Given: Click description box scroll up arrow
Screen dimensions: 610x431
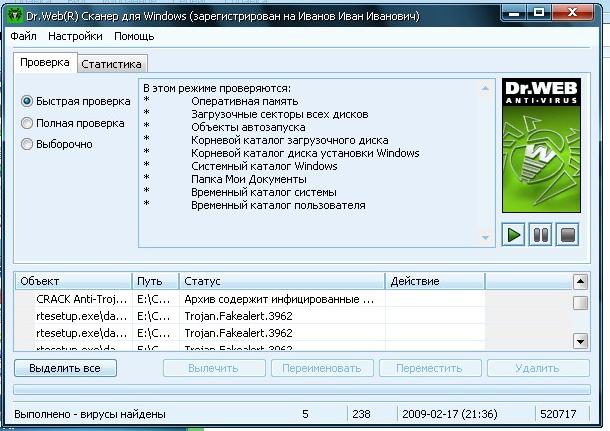Looking at the screenshot, I should 485,88.
